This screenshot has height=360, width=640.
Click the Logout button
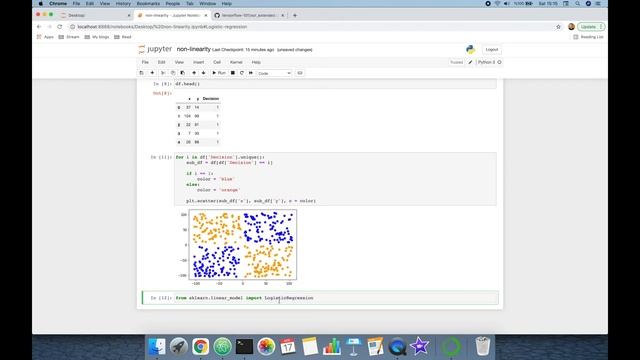[492, 49]
